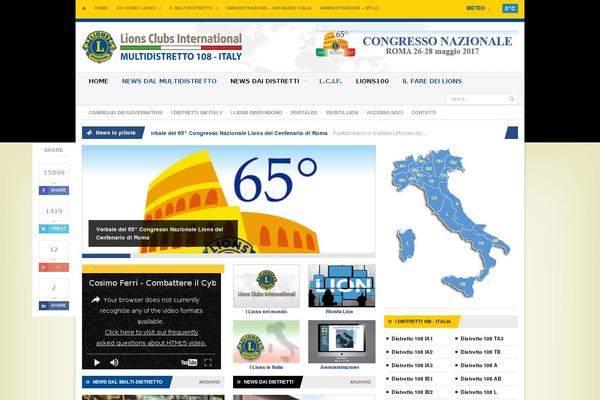Click the I Distretti 108 - Italia header
600x400 pixels.
tap(422, 322)
